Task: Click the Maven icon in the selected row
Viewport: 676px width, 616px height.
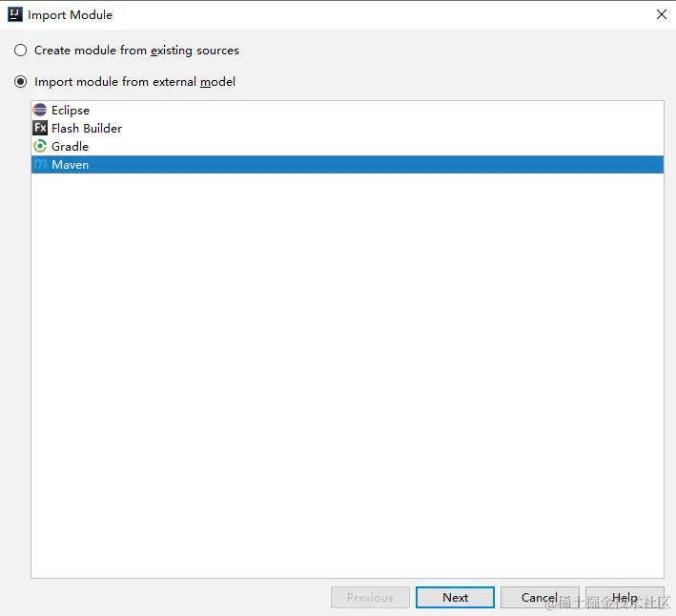Action: [x=40, y=164]
